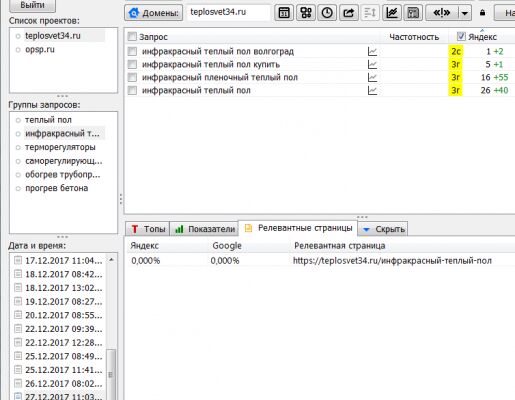The height and width of the screenshot is (400, 515).
Task: Select the 'прогрев бетона' query group
Action: [x=56, y=188]
